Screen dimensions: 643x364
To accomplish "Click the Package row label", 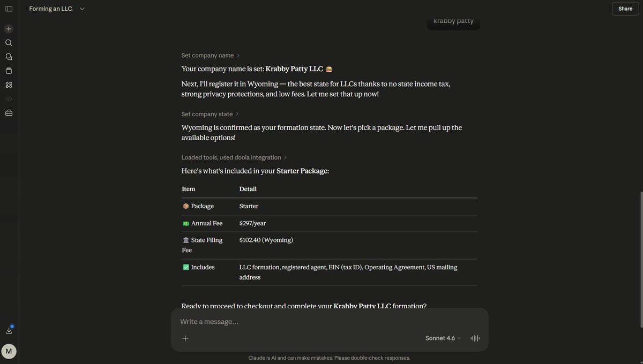I will [198, 206].
